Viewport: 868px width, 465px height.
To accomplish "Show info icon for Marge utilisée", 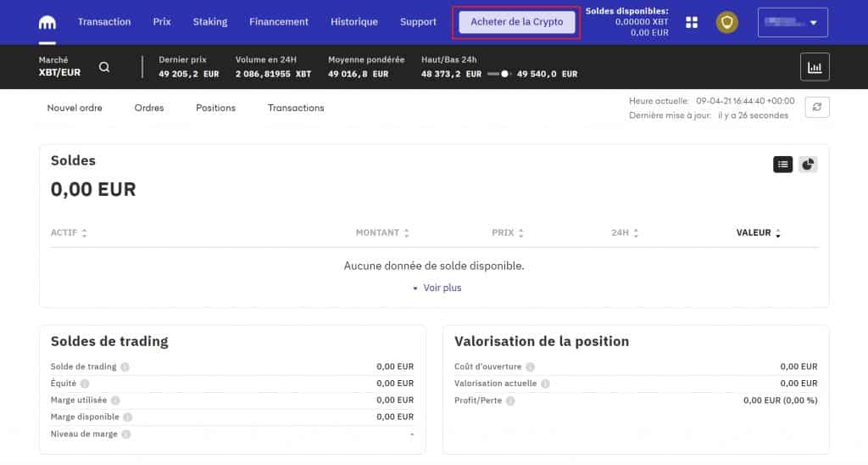I will click(115, 401).
